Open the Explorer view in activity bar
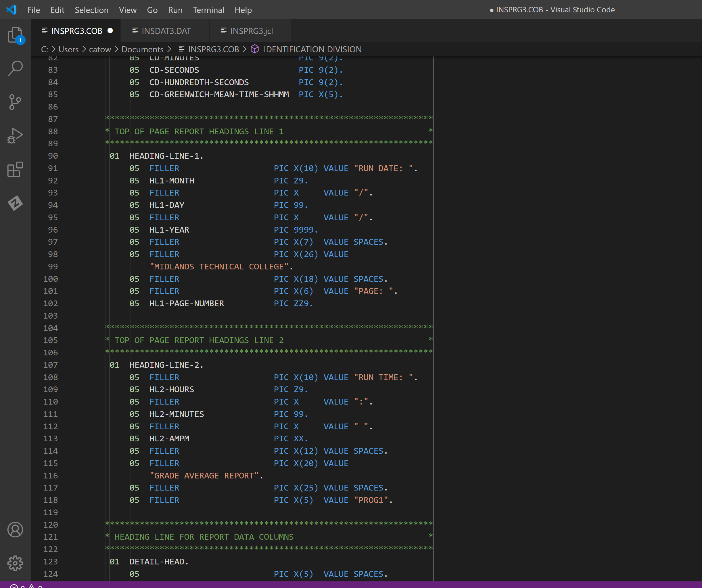The image size is (702, 588). click(15, 35)
